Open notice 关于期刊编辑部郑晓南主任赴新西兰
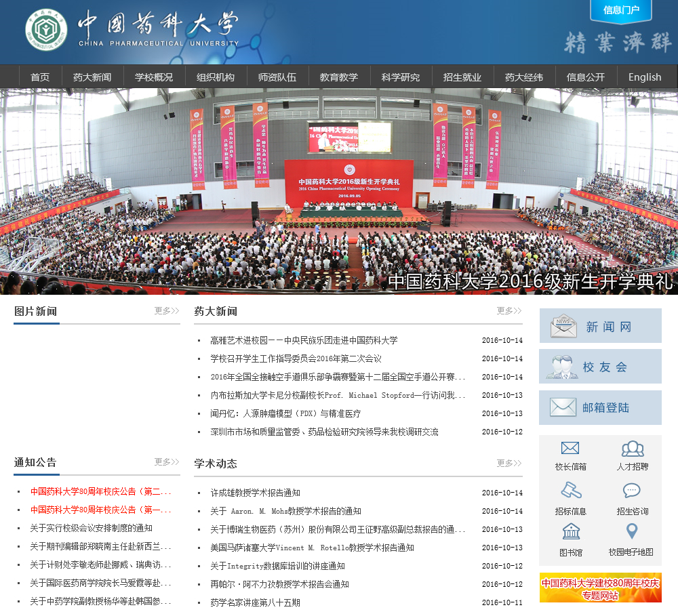678x616 pixels. point(101,546)
